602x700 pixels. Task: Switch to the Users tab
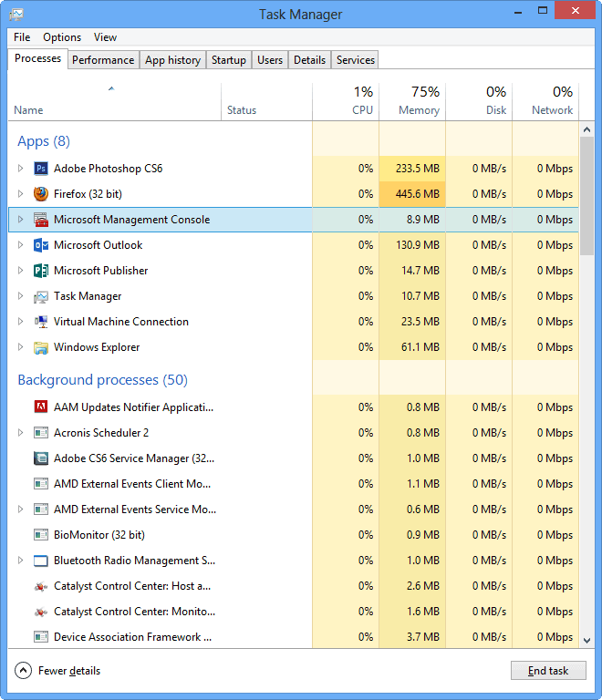coord(270,60)
